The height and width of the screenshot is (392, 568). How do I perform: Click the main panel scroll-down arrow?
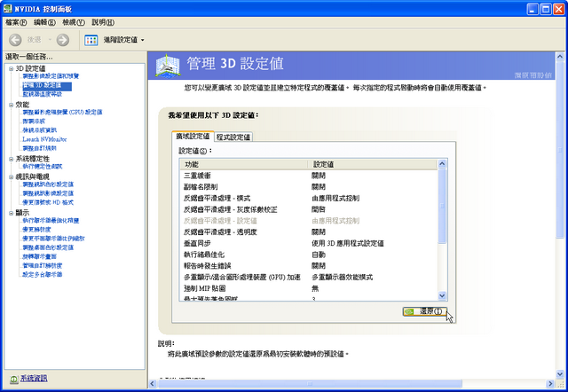pos(560,374)
